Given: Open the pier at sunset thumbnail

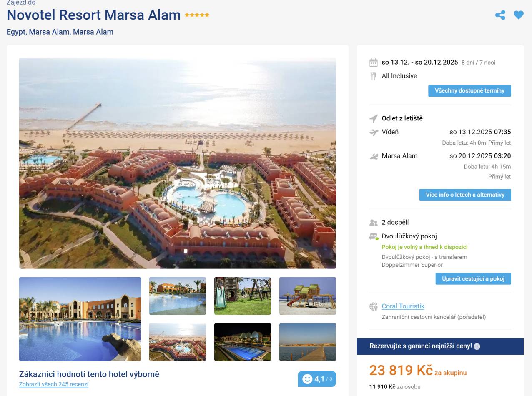Looking at the screenshot, I should point(307,342).
